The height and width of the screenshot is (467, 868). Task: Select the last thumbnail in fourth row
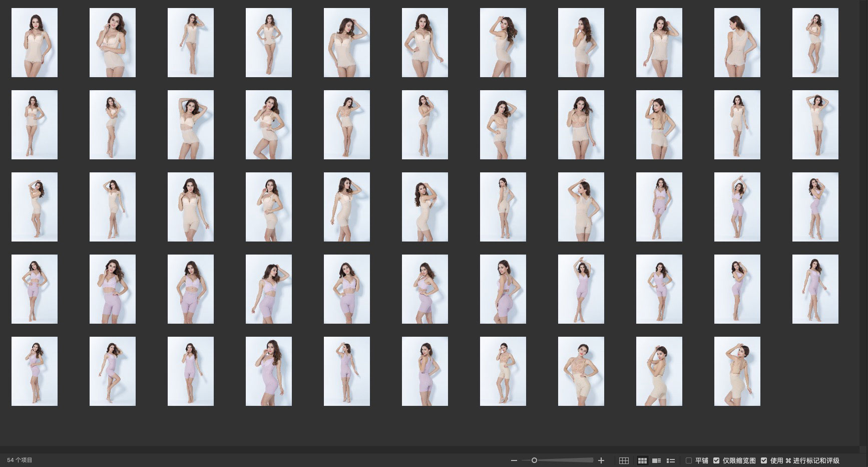(815, 289)
